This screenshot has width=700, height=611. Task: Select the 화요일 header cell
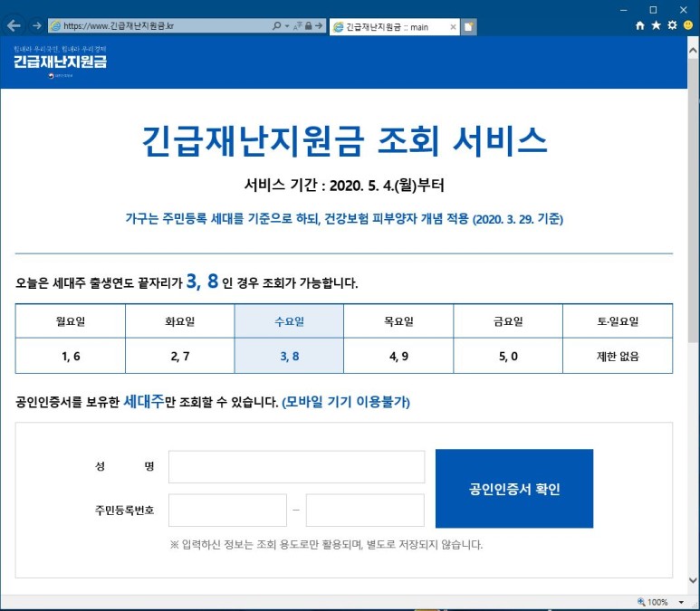(x=180, y=321)
